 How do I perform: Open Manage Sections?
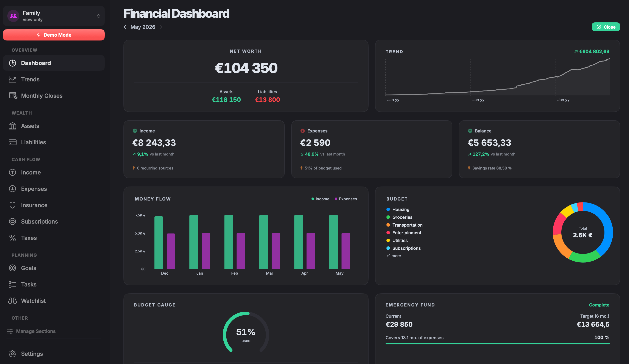(31, 331)
